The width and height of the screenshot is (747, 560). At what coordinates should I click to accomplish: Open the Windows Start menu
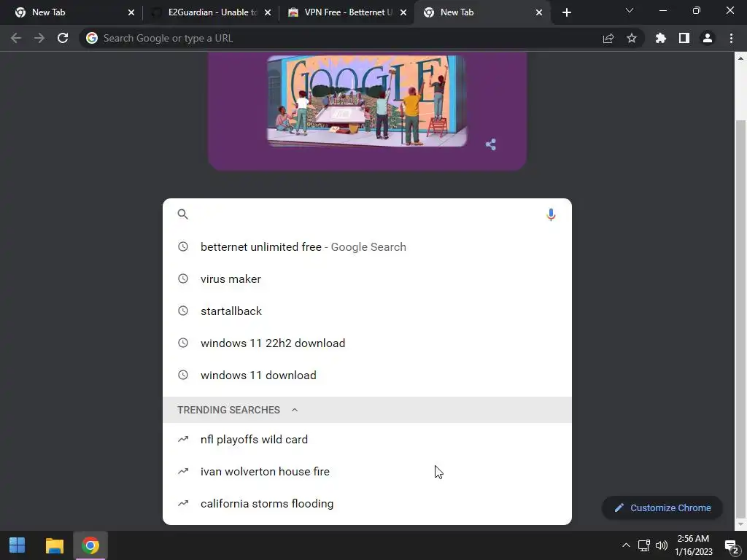pos(18,545)
